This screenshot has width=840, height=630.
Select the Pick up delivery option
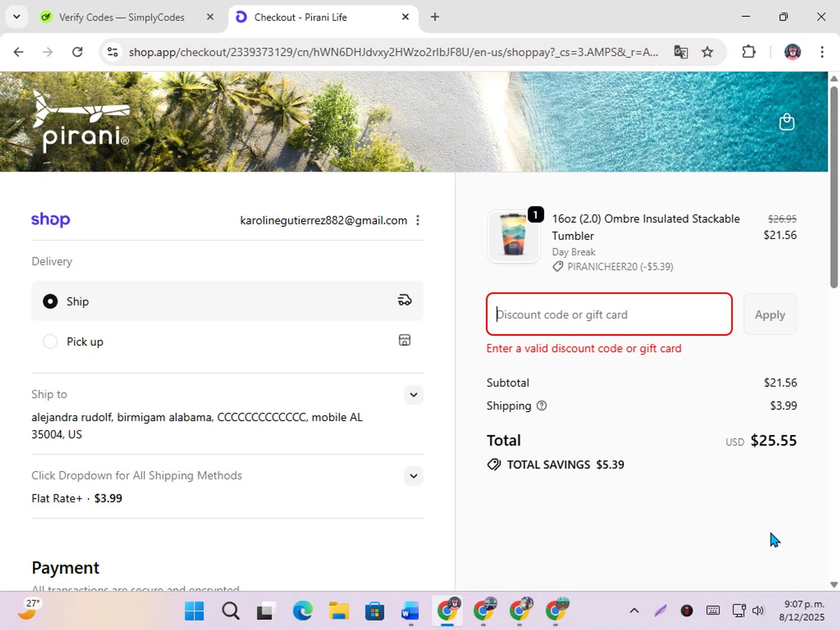tap(227, 342)
